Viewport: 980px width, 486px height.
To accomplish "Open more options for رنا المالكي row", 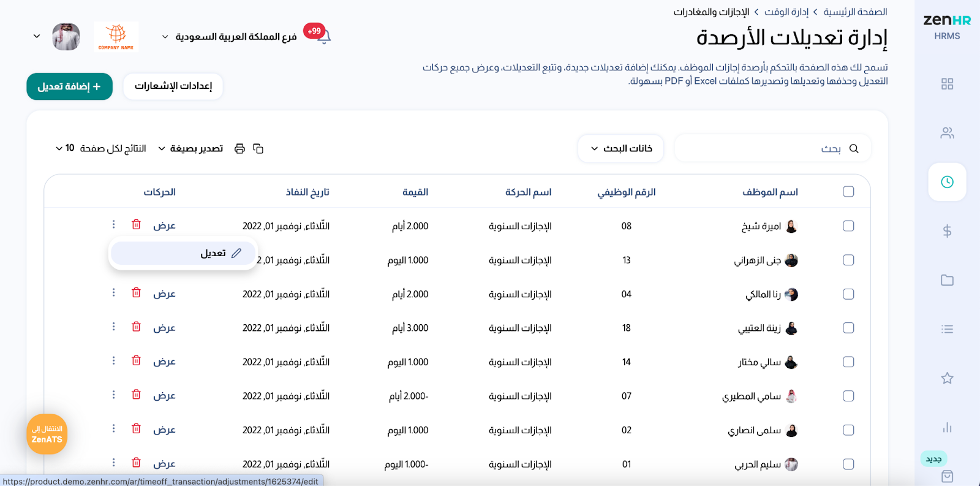I will click(113, 292).
